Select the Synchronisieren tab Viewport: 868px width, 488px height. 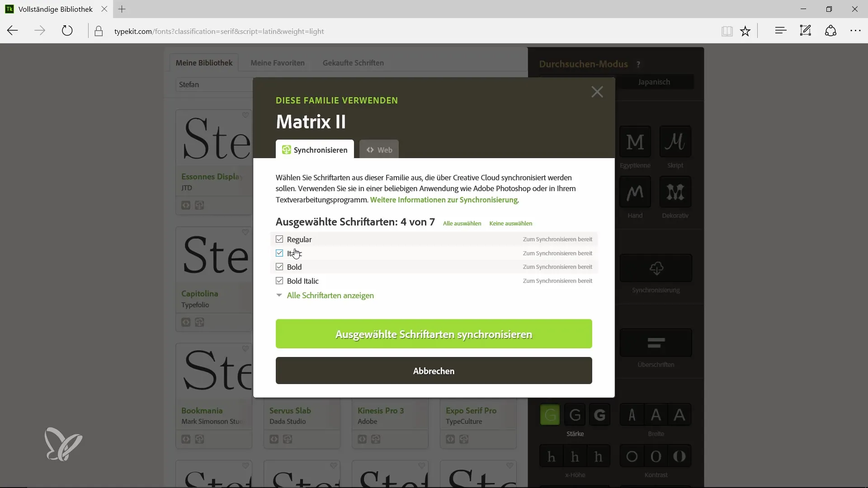[x=315, y=150]
